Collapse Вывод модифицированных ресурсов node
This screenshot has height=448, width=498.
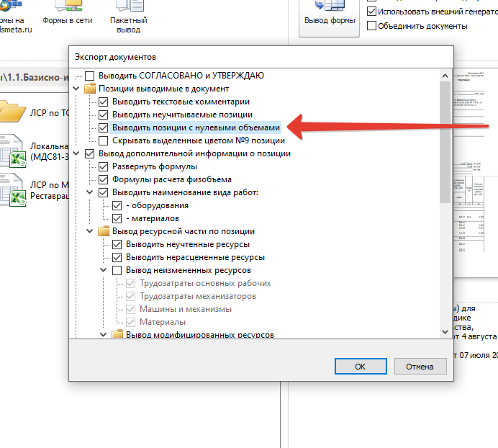tap(104, 334)
